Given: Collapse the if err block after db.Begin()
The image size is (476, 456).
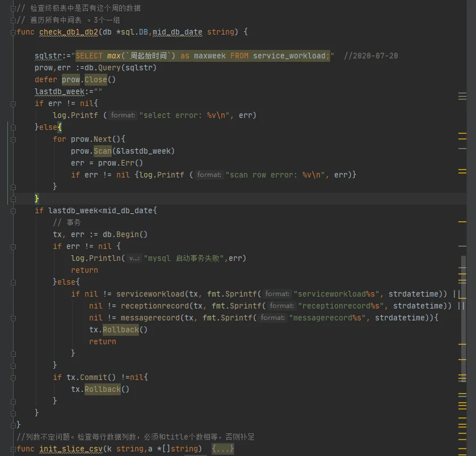Looking at the screenshot, I should pos(13,247).
